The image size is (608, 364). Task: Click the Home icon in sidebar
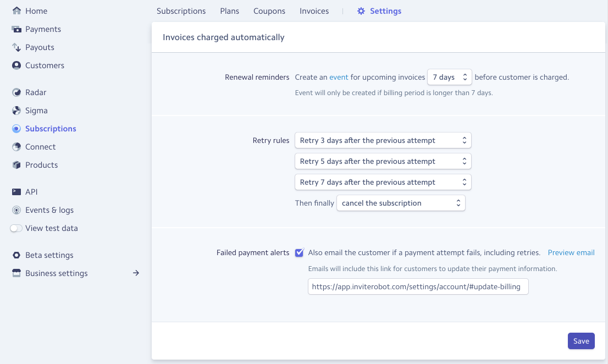pos(16,11)
